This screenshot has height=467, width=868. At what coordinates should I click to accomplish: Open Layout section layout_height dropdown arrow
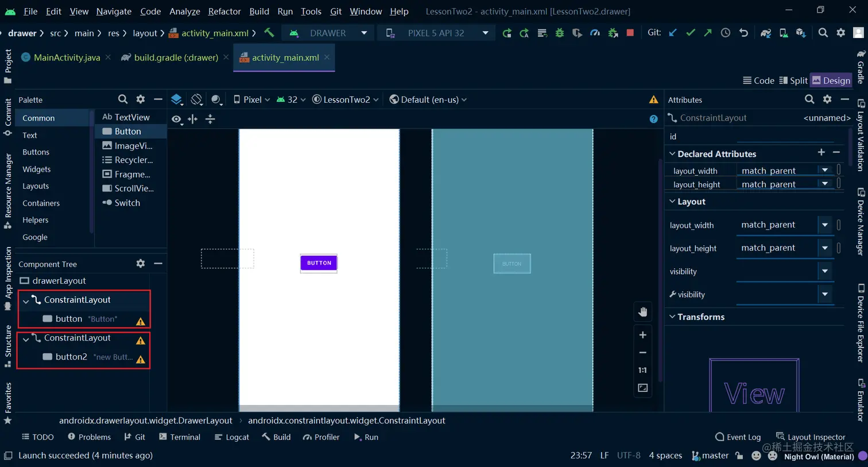825,248
